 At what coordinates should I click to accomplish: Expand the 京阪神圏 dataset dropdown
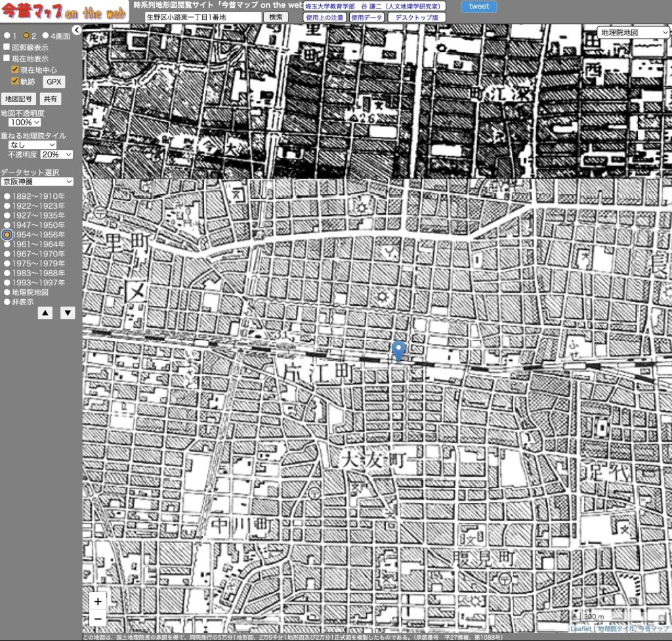pos(37,182)
